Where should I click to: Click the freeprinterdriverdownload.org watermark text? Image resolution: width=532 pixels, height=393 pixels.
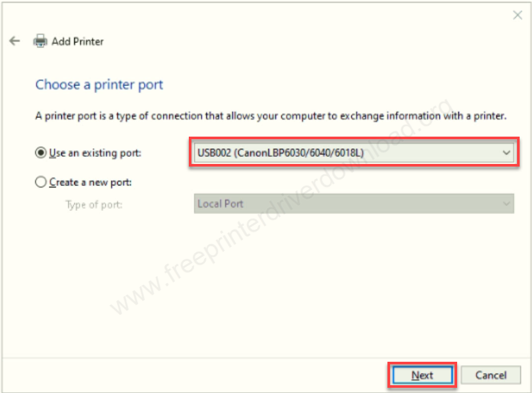pyautogui.click(x=281, y=207)
